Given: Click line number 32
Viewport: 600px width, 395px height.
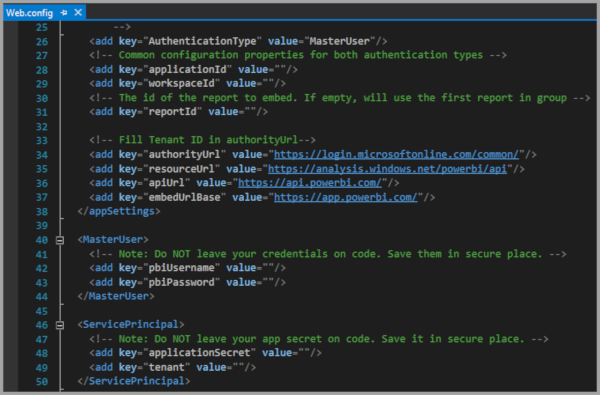Looking at the screenshot, I should (x=42, y=127).
